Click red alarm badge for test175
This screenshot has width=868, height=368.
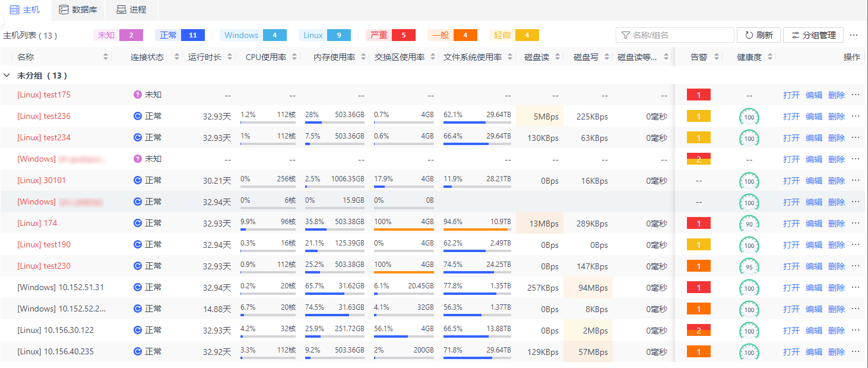click(x=699, y=95)
